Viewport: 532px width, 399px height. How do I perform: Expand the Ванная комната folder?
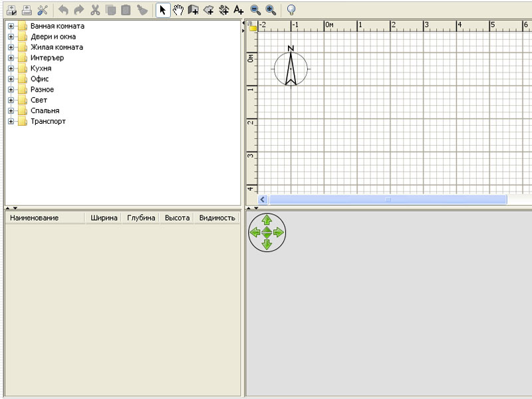(11, 26)
